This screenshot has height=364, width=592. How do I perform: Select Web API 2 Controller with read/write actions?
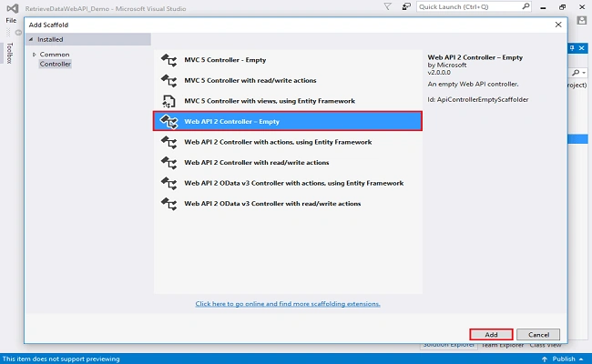[x=256, y=163]
